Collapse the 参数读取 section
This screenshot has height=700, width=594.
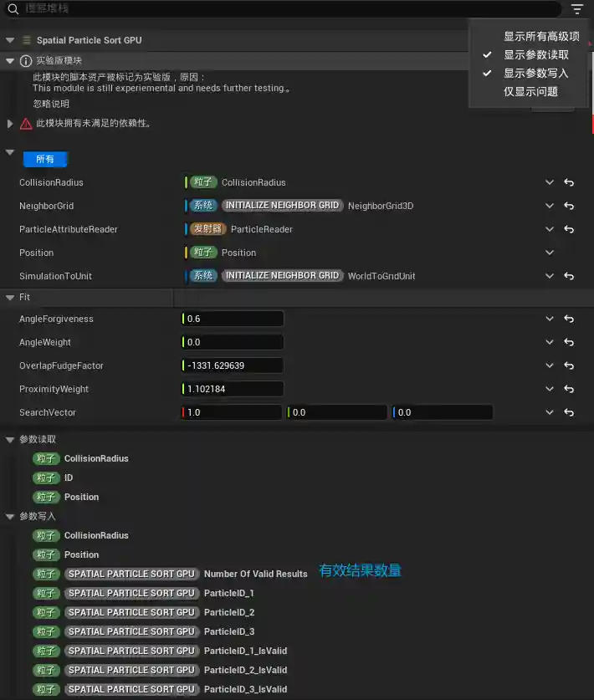coord(10,439)
